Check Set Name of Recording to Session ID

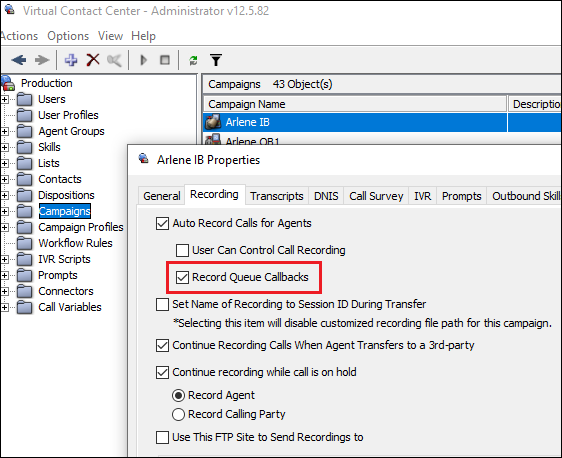162,305
